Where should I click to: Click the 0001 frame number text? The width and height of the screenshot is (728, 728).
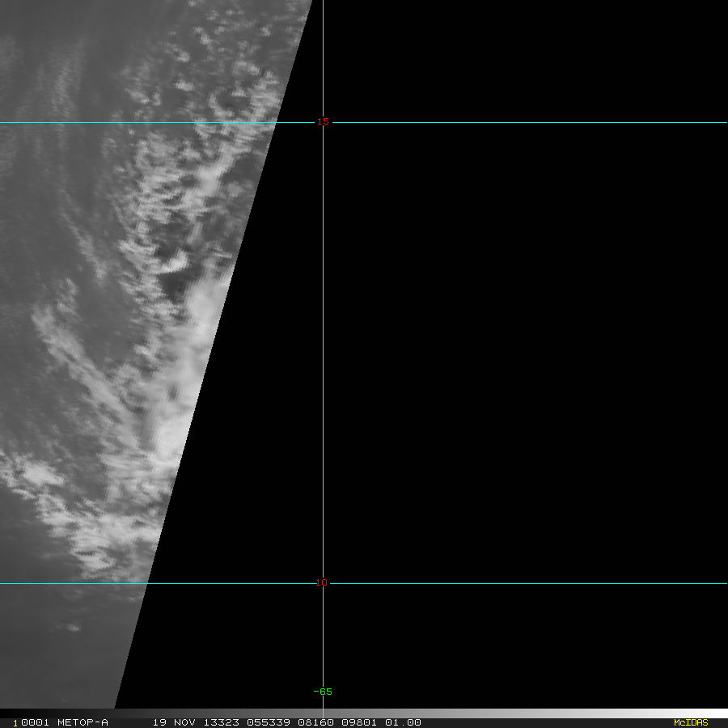click(36, 722)
